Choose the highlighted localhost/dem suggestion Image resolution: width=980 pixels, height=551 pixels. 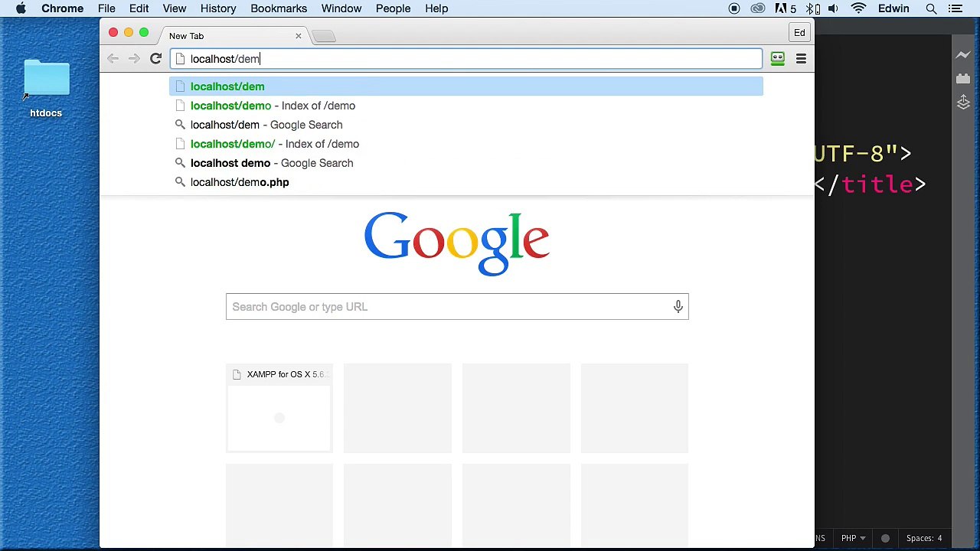[x=466, y=86]
